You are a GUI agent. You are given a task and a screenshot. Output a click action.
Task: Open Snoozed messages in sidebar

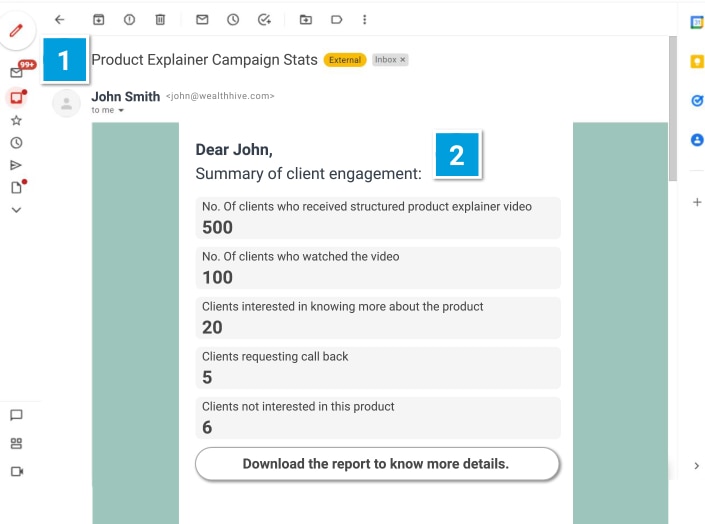16,143
